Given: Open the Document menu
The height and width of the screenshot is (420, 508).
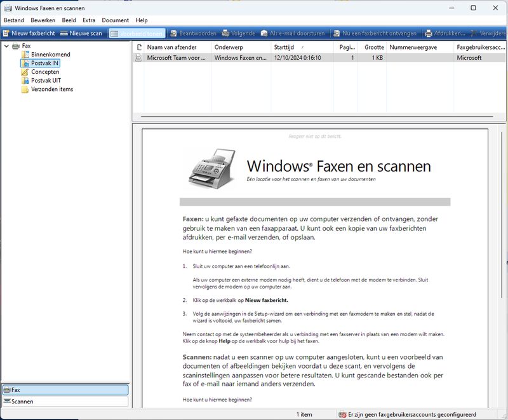Looking at the screenshot, I should (116, 20).
